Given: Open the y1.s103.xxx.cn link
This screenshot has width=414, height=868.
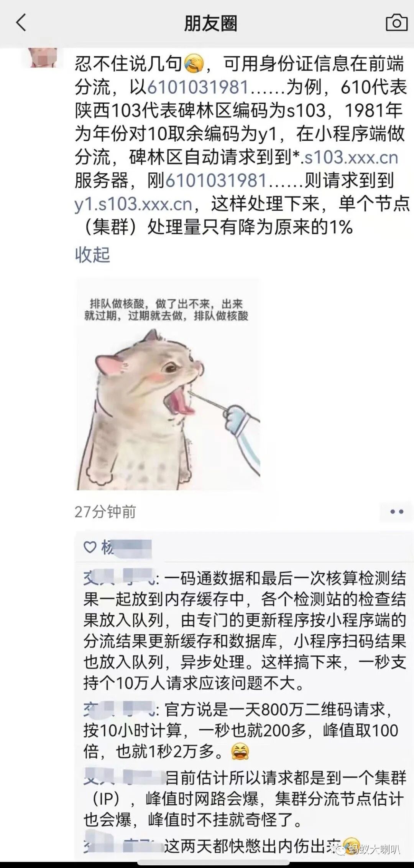Looking at the screenshot, I should 133,204.
